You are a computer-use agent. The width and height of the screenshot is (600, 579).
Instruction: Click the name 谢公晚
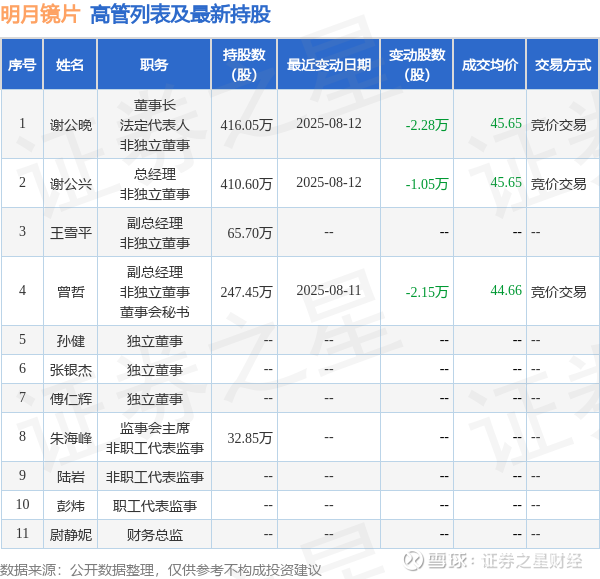click(x=71, y=125)
